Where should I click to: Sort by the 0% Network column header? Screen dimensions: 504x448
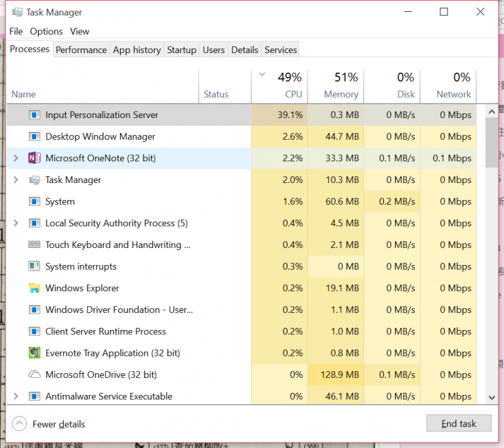click(x=448, y=87)
